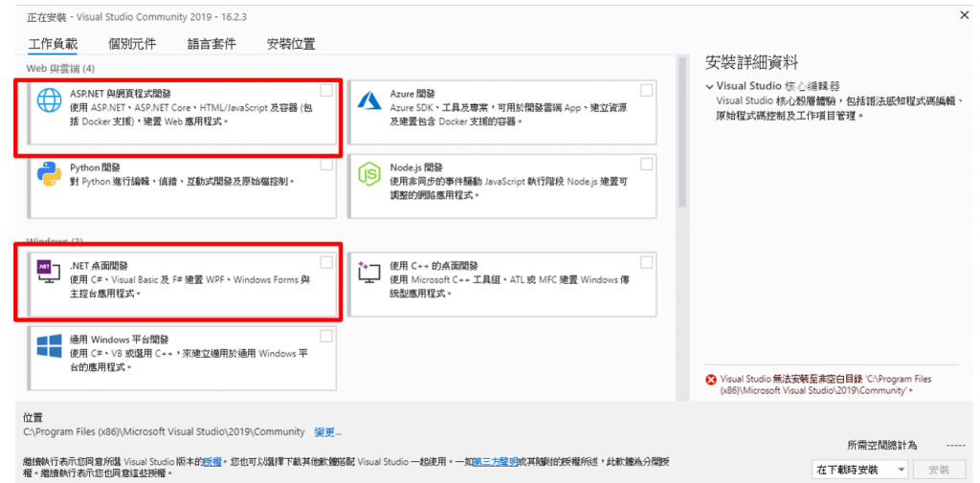Click the ASP.NET globe icon
Image resolution: width=980 pixels, height=483 pixels.
click(x=50, y=99)
